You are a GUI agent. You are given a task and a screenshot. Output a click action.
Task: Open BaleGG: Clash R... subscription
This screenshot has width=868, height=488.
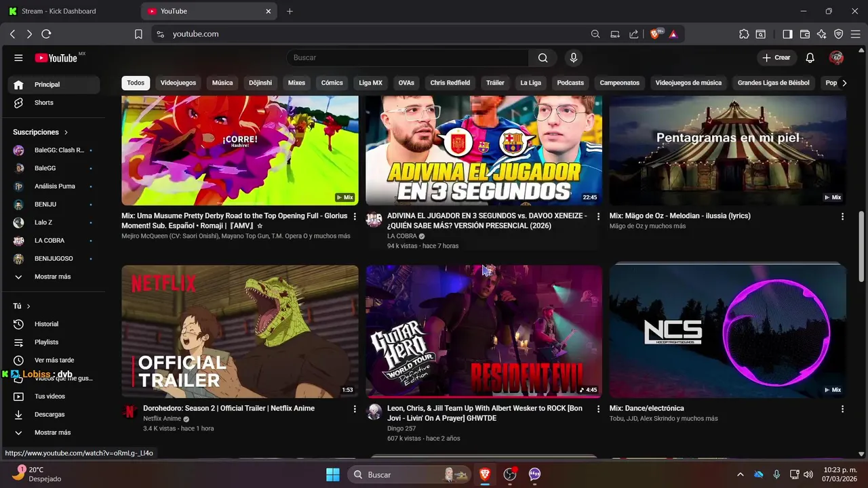pos(54,150)
